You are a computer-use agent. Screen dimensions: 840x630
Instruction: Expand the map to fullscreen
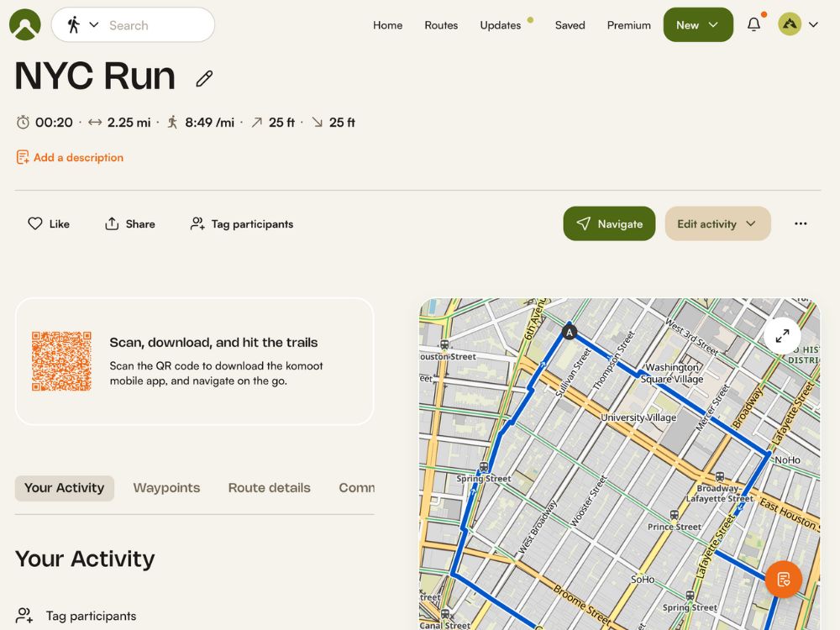(x=782, y=335)
